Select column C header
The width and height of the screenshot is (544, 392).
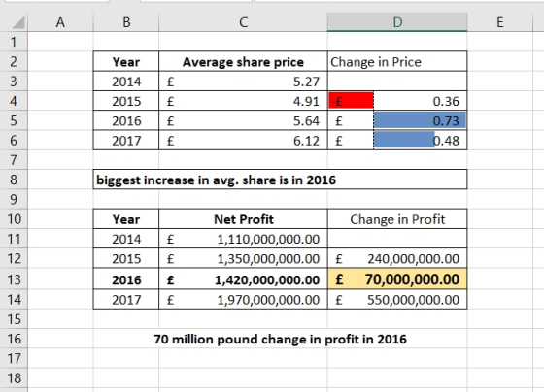[x=243, y=22]
